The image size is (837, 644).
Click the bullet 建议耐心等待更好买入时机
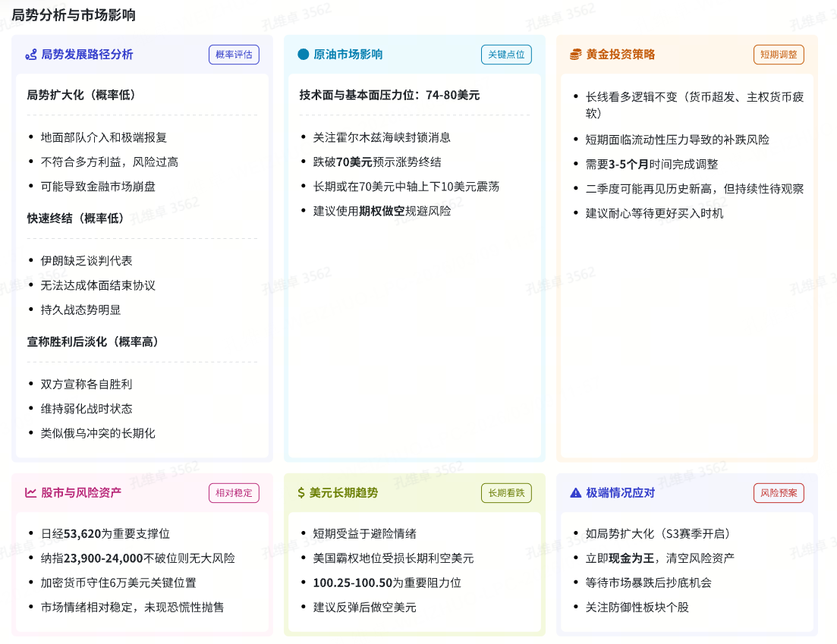pos(654,213)
